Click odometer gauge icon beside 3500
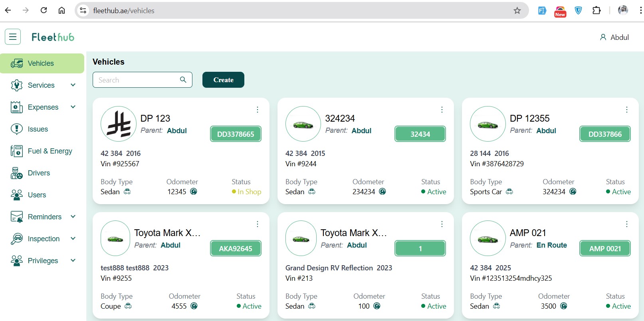Screen dimensions: 644x321 pos(563,306)
